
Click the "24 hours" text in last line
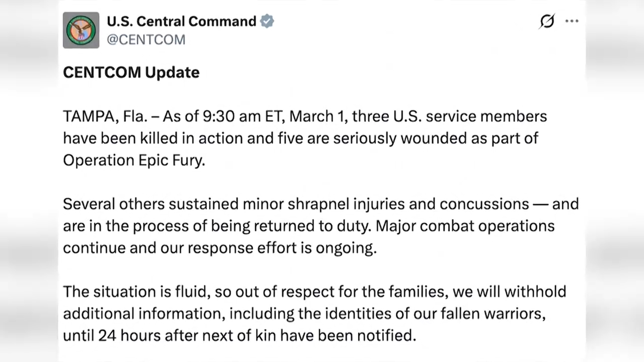(x=129, y=336)
